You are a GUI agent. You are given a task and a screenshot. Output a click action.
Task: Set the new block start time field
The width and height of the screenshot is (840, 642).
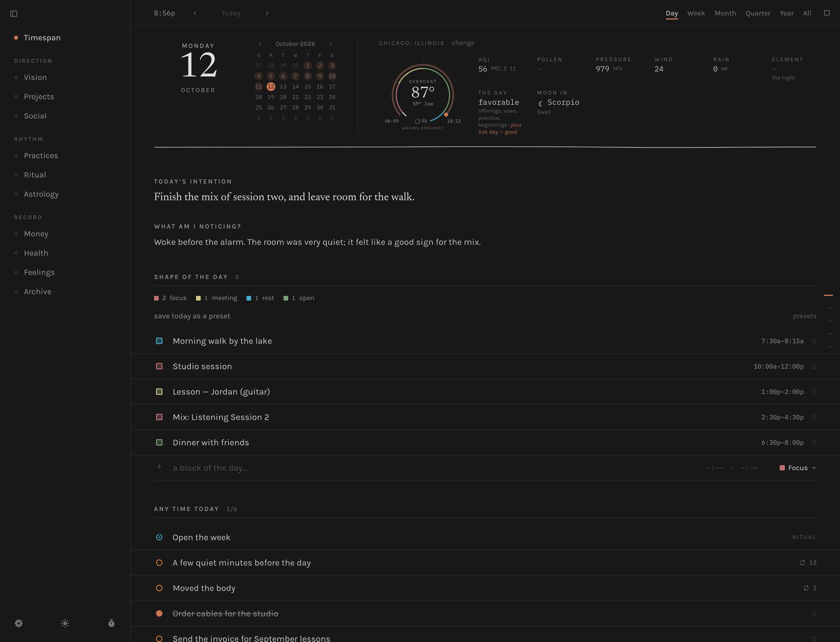pos(714,468)
